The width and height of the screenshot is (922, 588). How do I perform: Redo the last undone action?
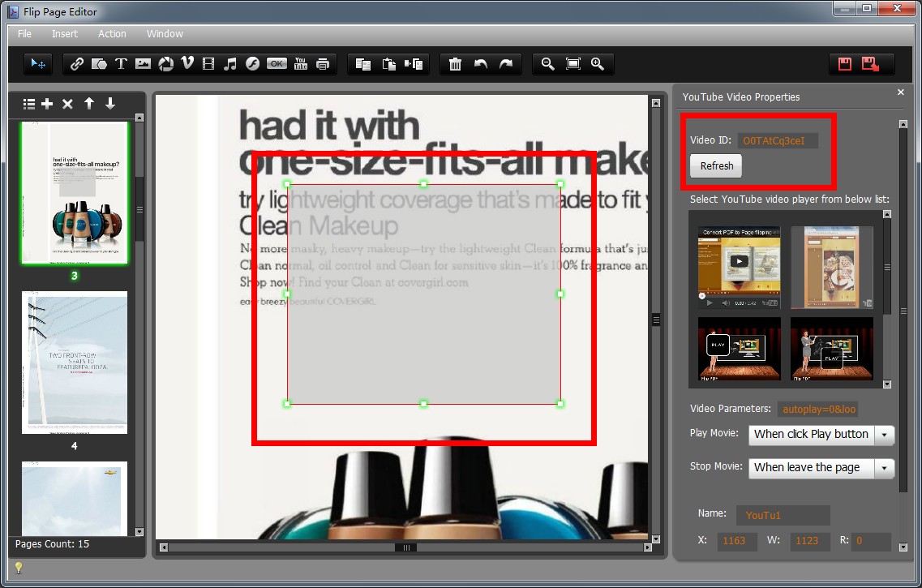click(x=506, y=63)
